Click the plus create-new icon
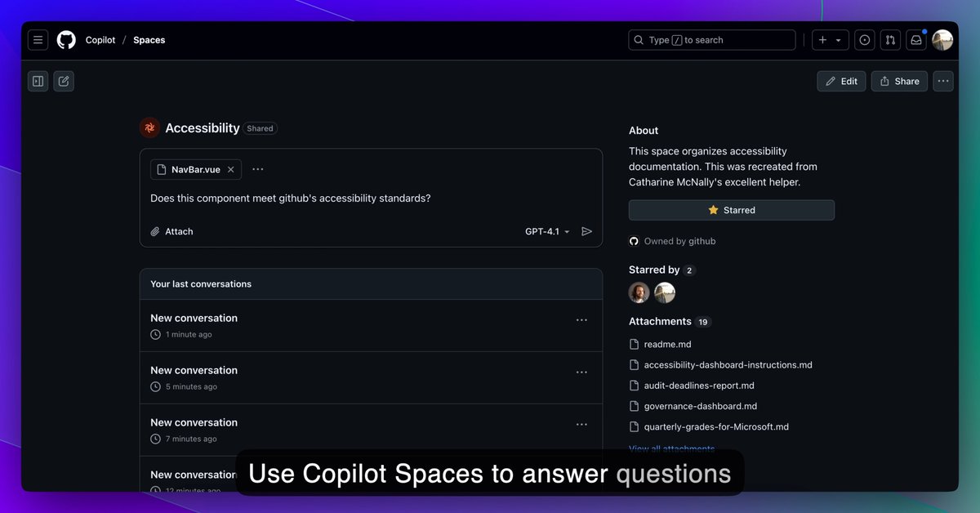Image resolution: width=980 pixels, height=513 pixels. pos(822,40)
